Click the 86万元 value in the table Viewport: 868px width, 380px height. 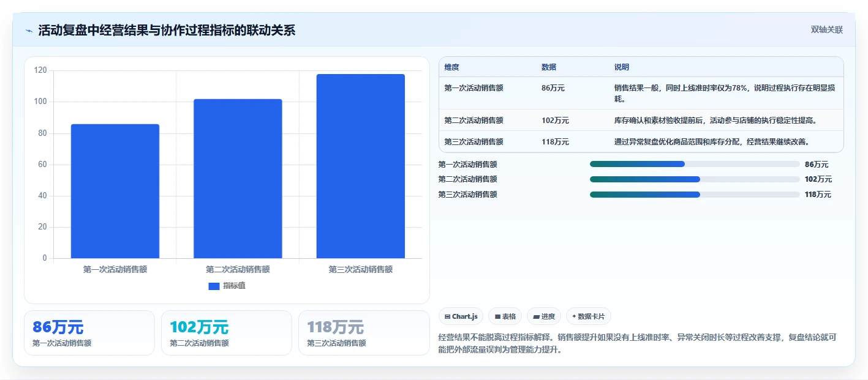[553, 88]
